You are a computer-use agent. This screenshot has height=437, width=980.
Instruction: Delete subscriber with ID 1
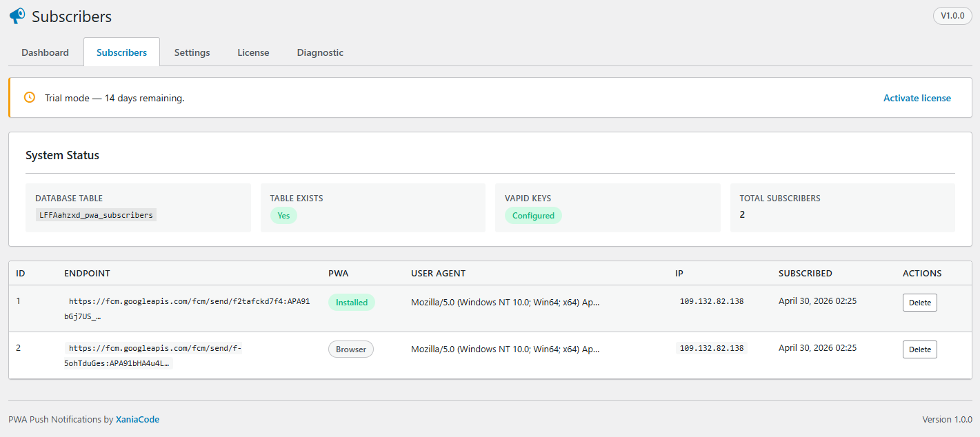[x=919, y=303]
